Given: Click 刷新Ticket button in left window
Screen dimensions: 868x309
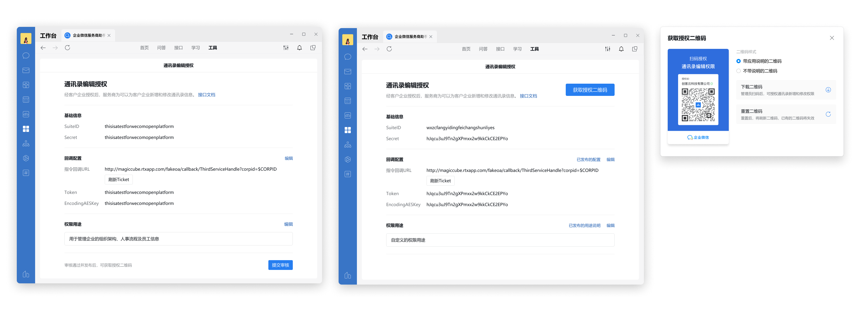Looking at the screenshot, I should tap(118, 180).
